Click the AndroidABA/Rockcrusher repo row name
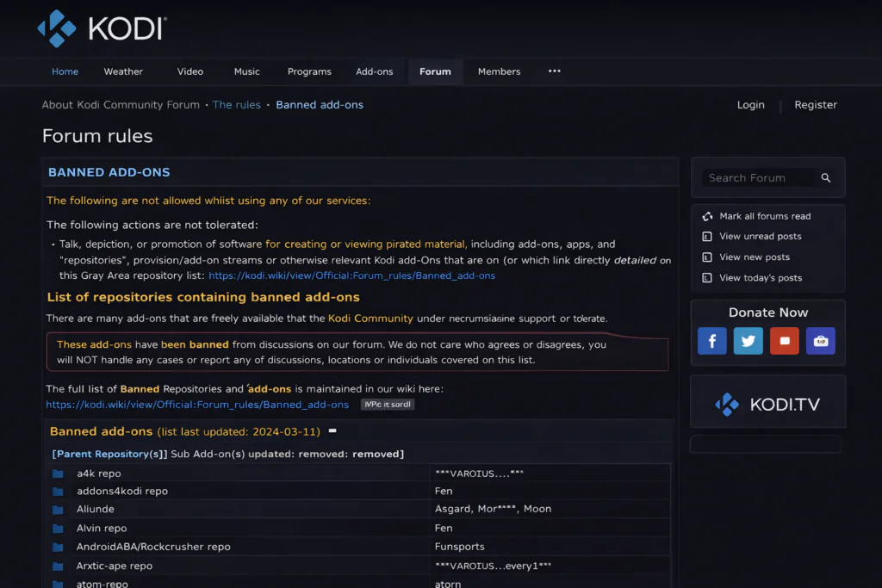The width and height of the screenshot is (882, 588). click(x=153, y=547)
